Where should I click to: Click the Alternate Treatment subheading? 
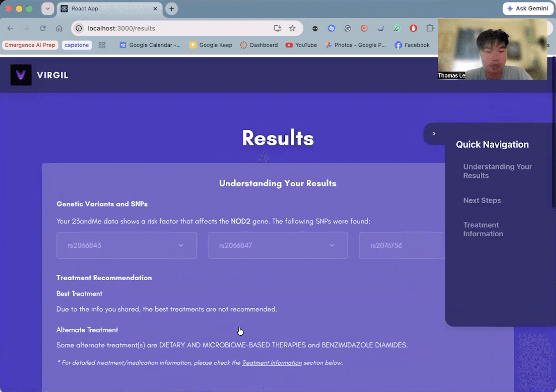(87, 330)
